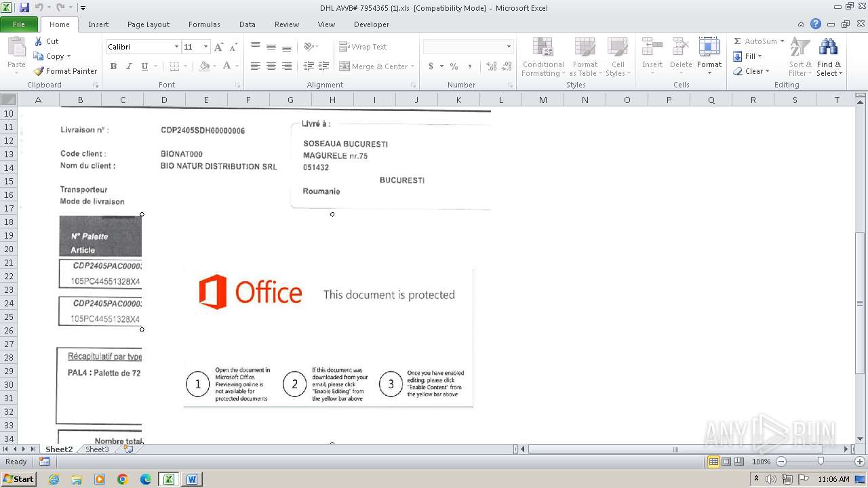Viewport: 868px width, 488px height.
Task: Switch to Page Break Preview
Action: [740, 462]
